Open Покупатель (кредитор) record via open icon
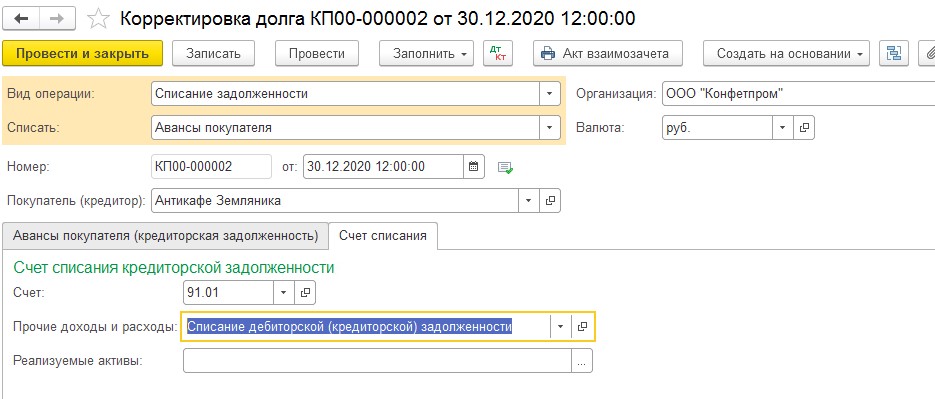935x399 pixels. pyautogui.click(x=550, y=201)
